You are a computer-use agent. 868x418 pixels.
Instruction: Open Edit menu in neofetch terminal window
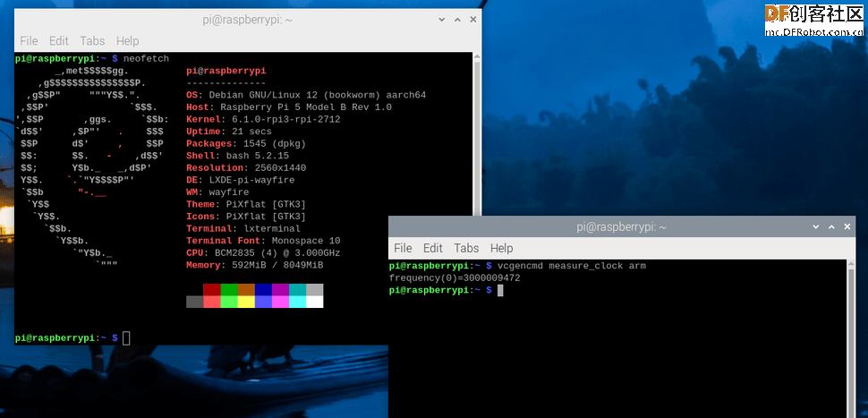59,40
